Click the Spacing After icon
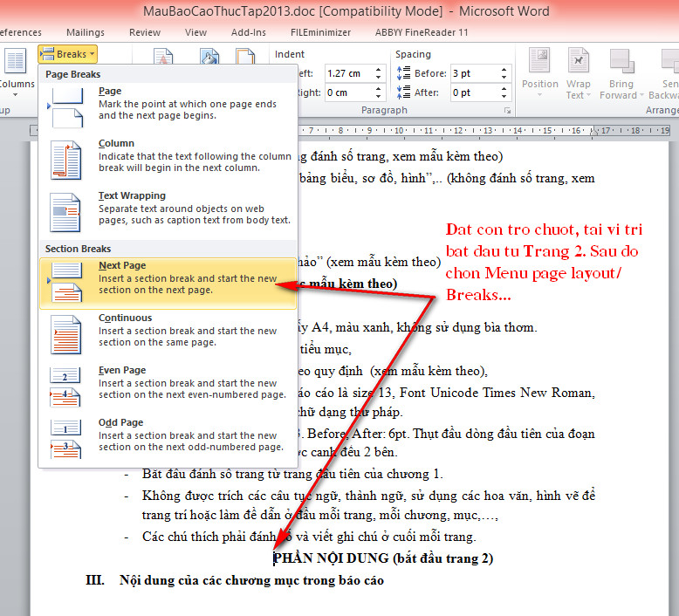The height and width of the screenshot is (616, 679). pyautogui.click(x=403, y=92)
